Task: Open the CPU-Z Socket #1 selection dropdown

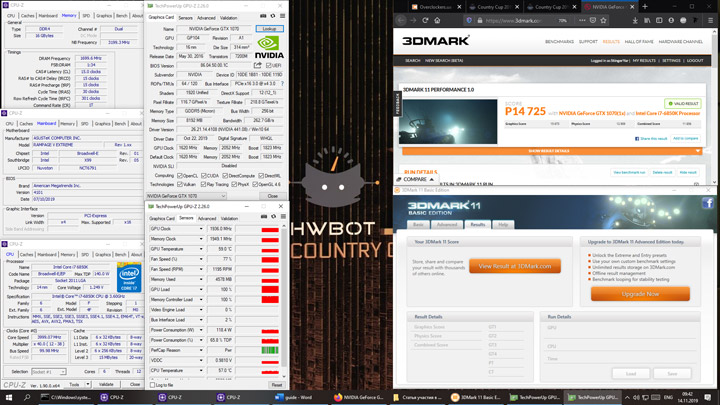Action: tap(49, 371)
